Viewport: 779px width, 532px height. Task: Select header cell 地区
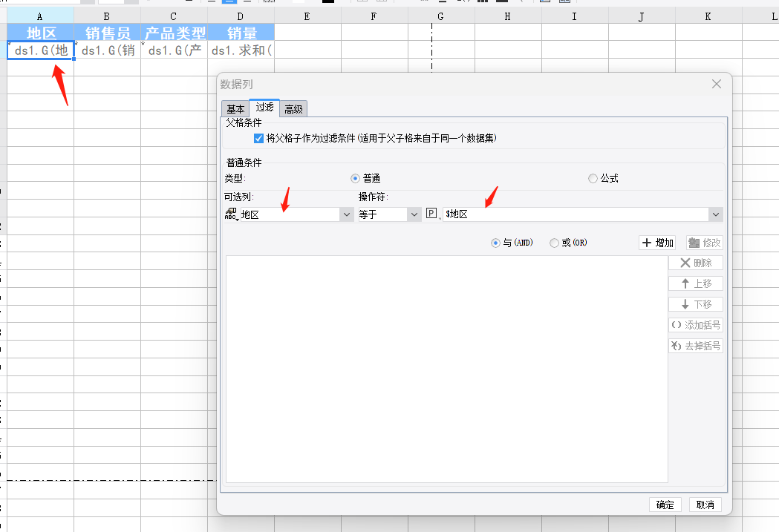[41, 33]
